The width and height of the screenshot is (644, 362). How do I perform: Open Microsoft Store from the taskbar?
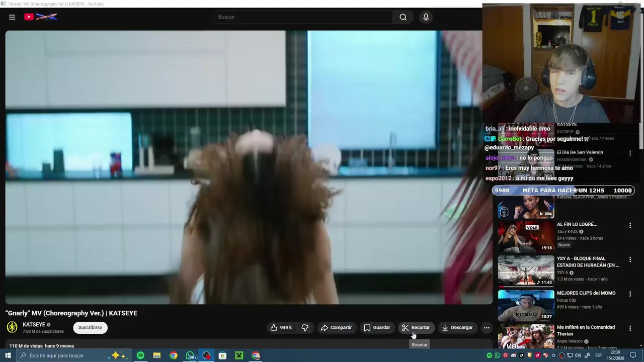click(223, 355)
